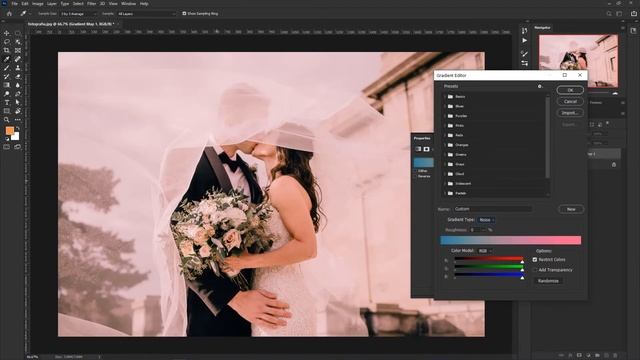Click Cancel in Gradient Editor
This screenshot has width=640, height=360.
coord(570,101)
